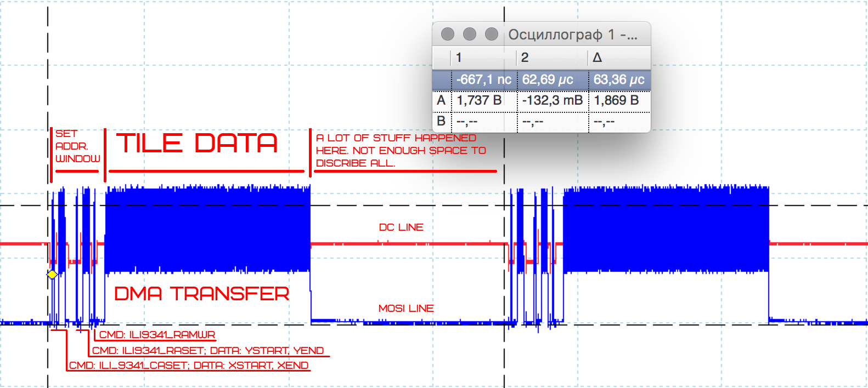This screenshot has height=388, width=868.
Task: Click the A LOT OF STUFF HAPPENED note
Action: point(401,151)
